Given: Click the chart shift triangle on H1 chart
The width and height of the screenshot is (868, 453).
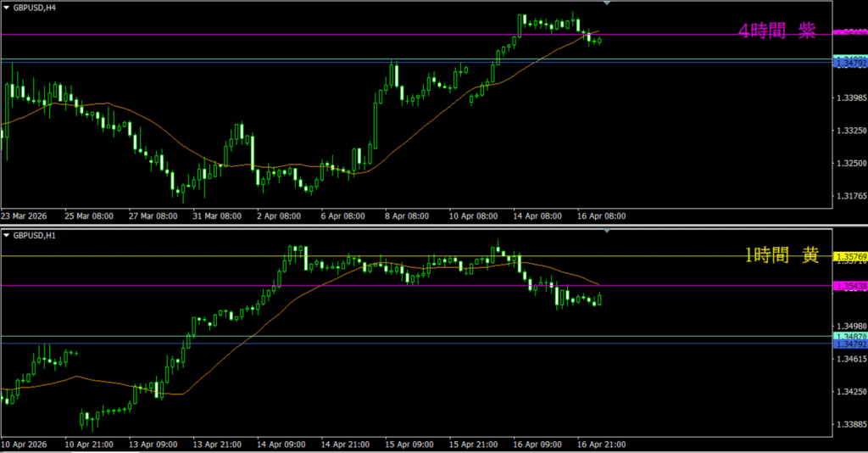Looking at the screenshot, I should tap(605, 231).
